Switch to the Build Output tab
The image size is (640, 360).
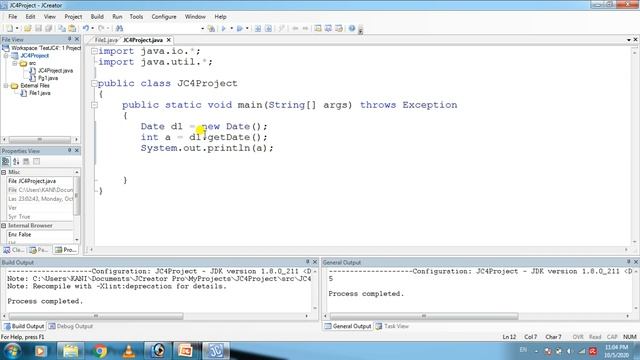pyautogui.click(x=24, y=326)
